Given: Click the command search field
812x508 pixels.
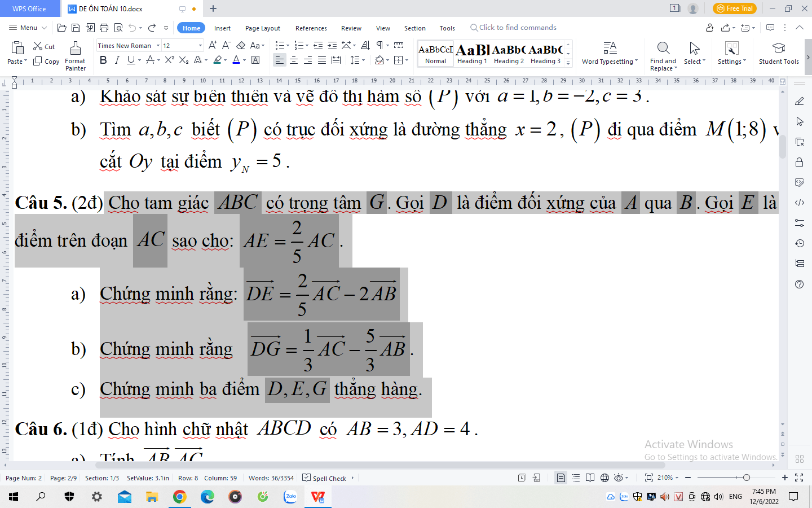Looking at the screenshot, I should pos(517,28).
